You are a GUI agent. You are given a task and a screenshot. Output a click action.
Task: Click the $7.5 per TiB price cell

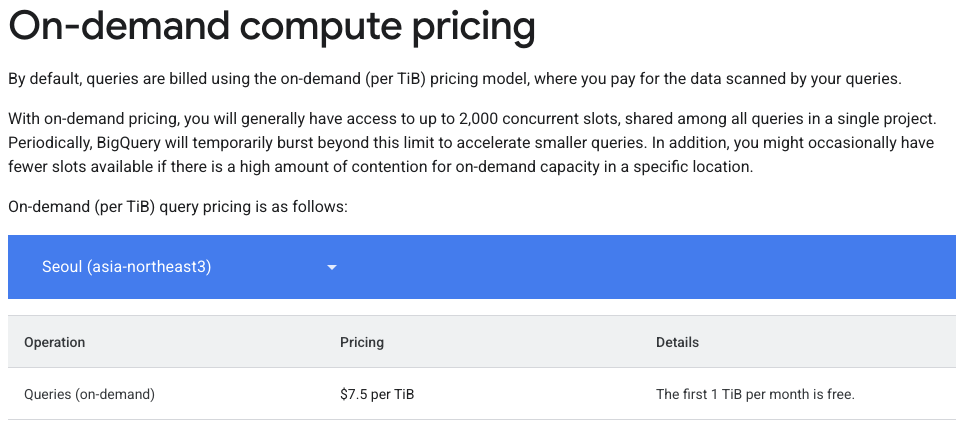click(x=377, y=394)
